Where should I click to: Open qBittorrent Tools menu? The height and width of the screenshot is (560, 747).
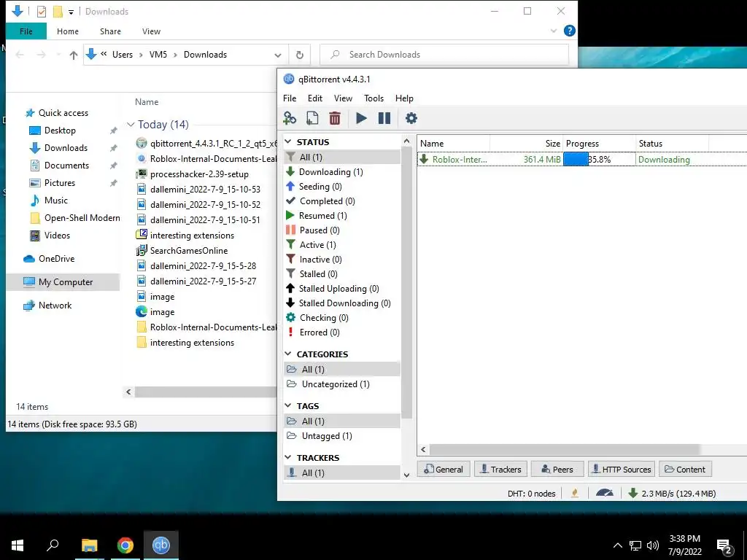point(374,98)
